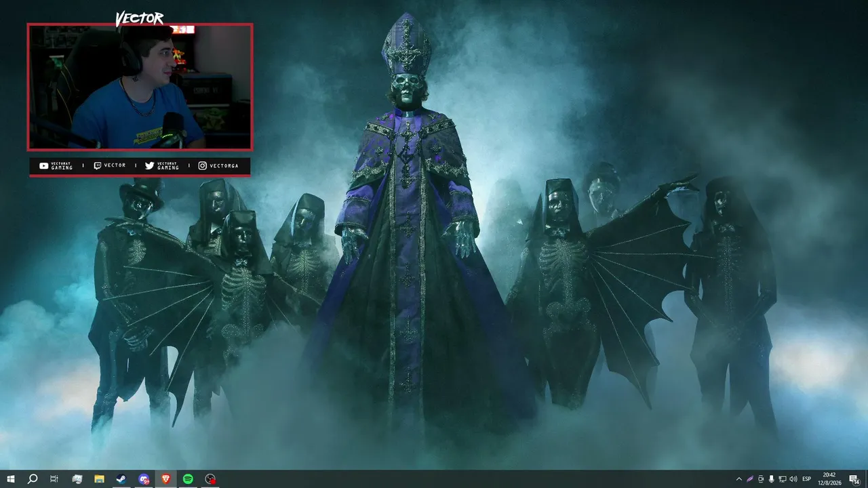Open Discord with the notification badge

[144, 479]
